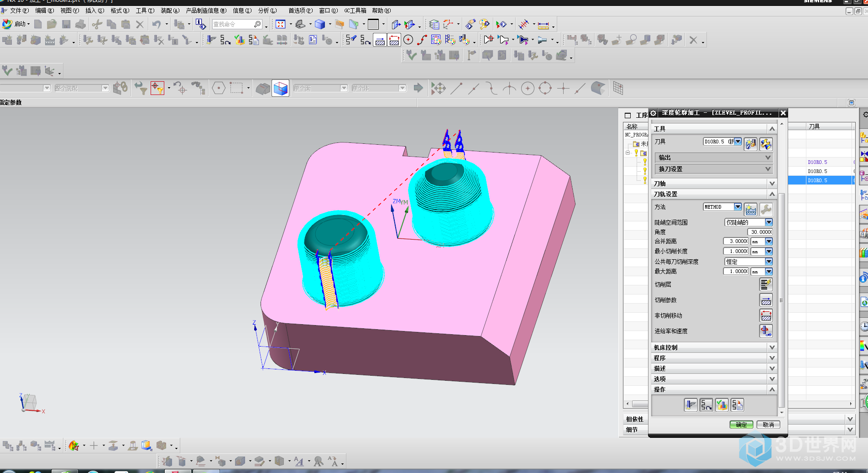Toggle the point-on-face snap icon
Screen dimensions: 868x473
tap(598, 89)
